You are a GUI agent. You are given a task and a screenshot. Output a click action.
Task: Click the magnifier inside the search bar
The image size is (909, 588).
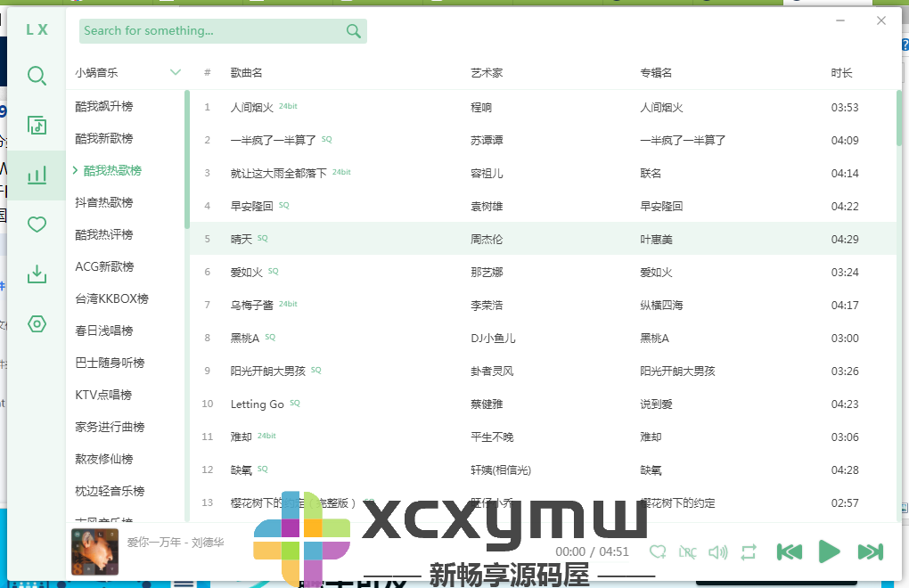(353, 30)
